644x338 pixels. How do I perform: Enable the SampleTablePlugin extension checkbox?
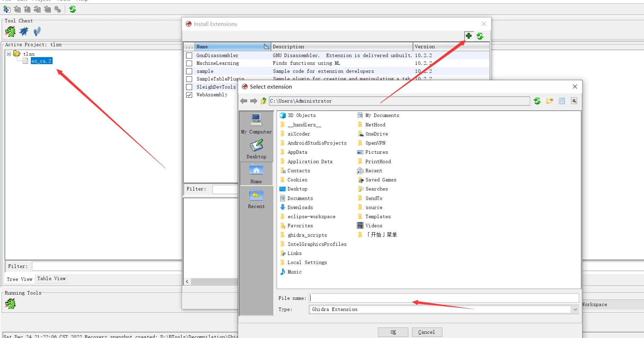tap(189, 79)
